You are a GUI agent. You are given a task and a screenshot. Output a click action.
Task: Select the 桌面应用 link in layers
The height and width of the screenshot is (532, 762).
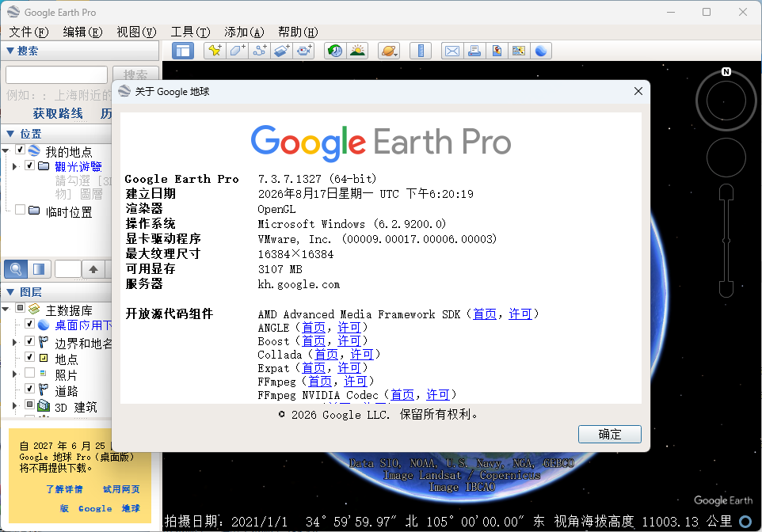point(83,325)
